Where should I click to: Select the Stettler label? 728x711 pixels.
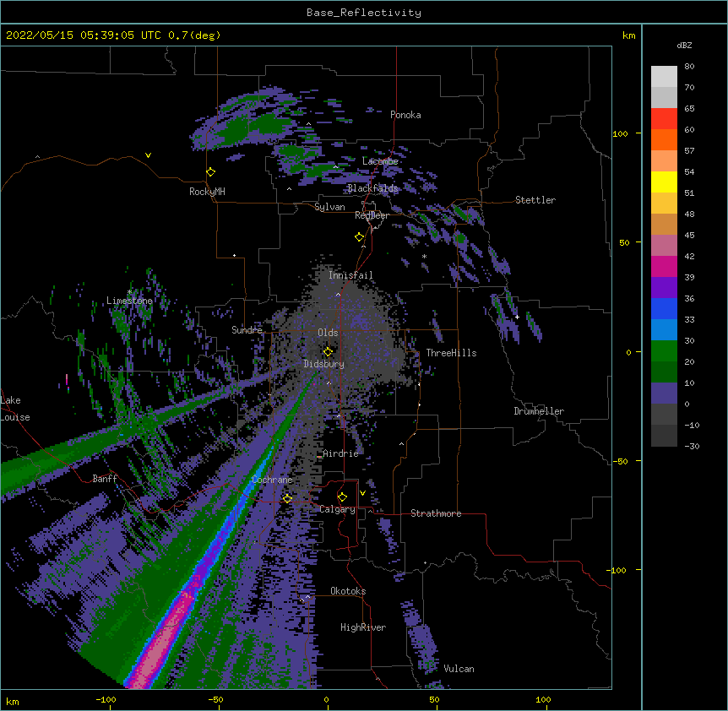click(x=535, y=200)
